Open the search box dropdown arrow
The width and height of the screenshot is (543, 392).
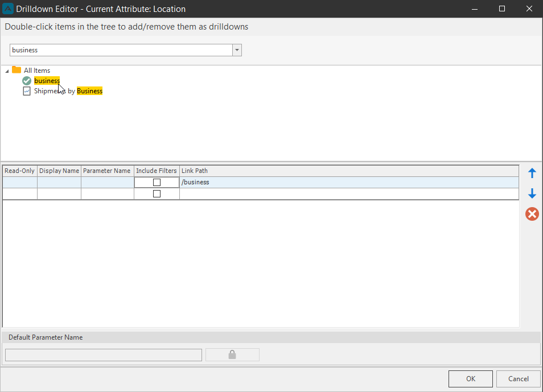pyautogui.click(x=237, y=50)
